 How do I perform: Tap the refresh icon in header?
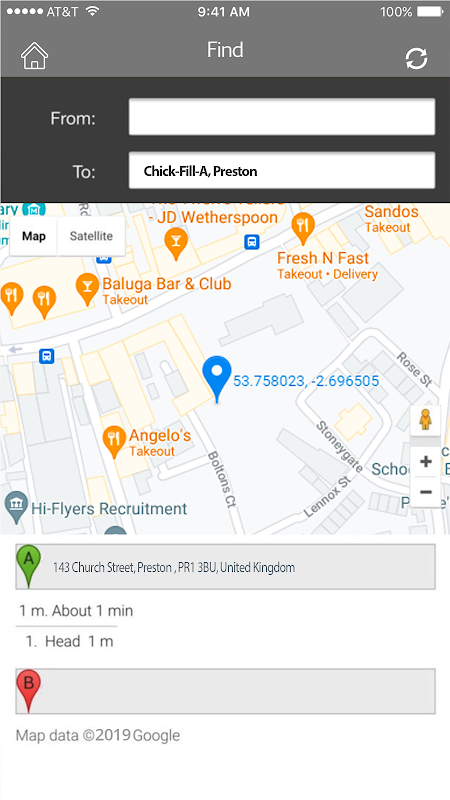click(x=416, y=59)
